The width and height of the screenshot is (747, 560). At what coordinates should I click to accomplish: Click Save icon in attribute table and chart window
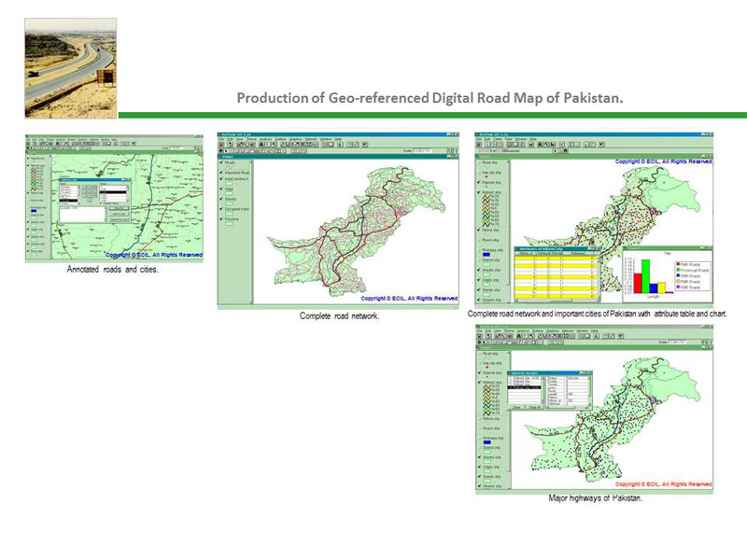click(x=479, y=145)
